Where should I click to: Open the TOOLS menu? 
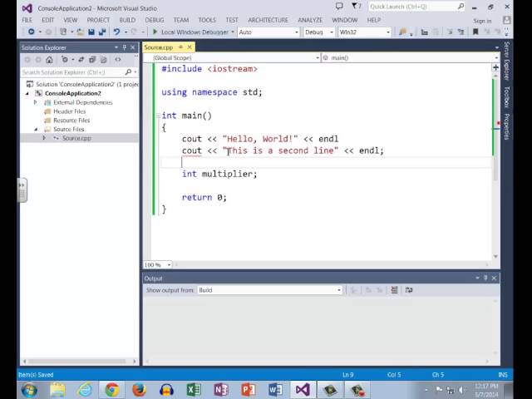pyautogui.click(x=207, y=20)
